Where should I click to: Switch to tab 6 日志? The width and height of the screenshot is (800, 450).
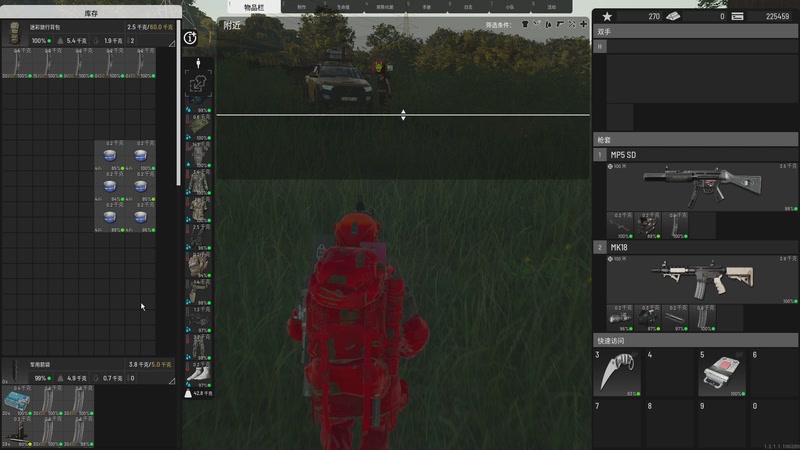(x=468, y=7)
